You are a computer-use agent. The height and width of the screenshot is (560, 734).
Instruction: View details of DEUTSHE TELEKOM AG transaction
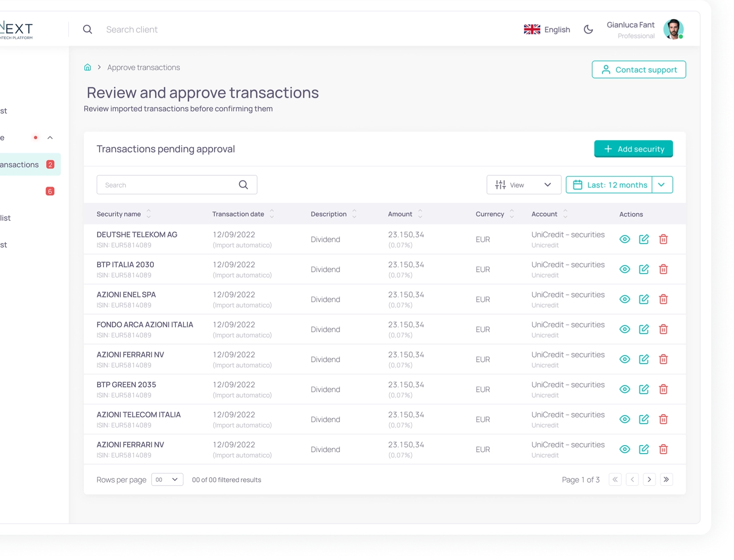pos(625,239)
